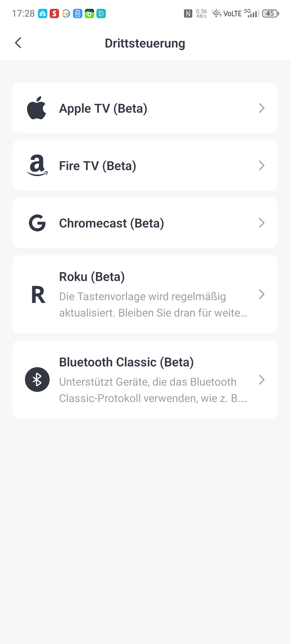Expand Bluetooth Classic chevron arrow
The height and width of the screenshot is (644, 290).
(261, 380)
